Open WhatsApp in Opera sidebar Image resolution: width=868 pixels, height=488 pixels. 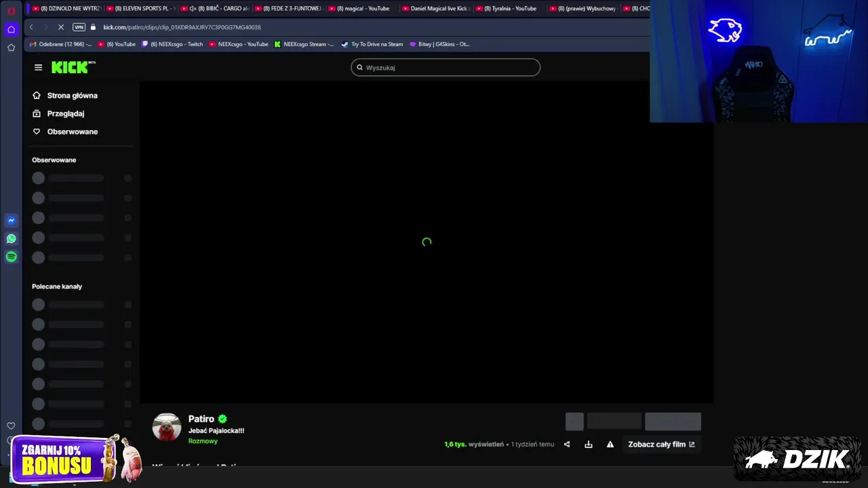click(11, 239)
